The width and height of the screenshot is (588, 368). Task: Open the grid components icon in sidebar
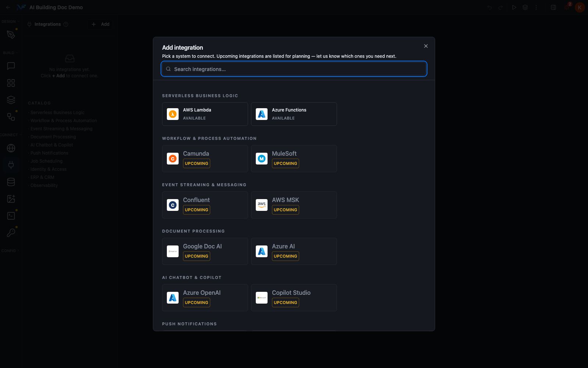[x=11, y=83]
